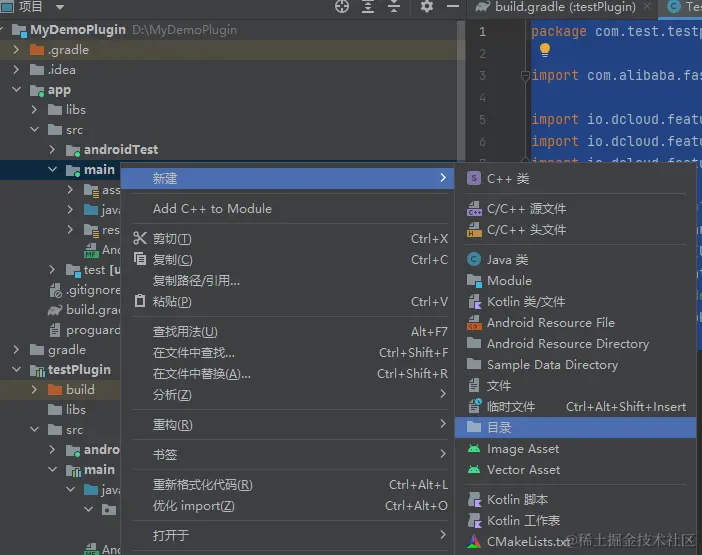Click the scissors icon beside 剪切
Image resolution: width=702 pixels, height=555 pixels.
tap(140, 238)
